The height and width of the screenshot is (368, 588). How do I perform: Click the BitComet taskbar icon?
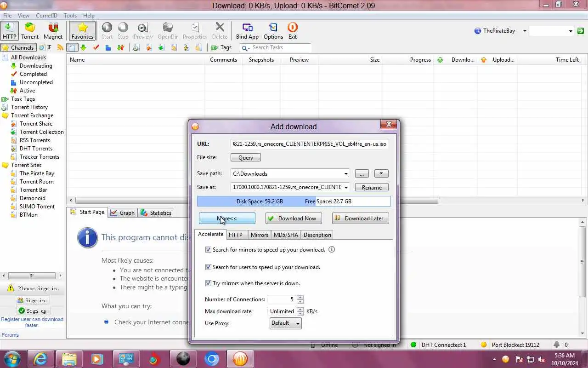(240, 359)
